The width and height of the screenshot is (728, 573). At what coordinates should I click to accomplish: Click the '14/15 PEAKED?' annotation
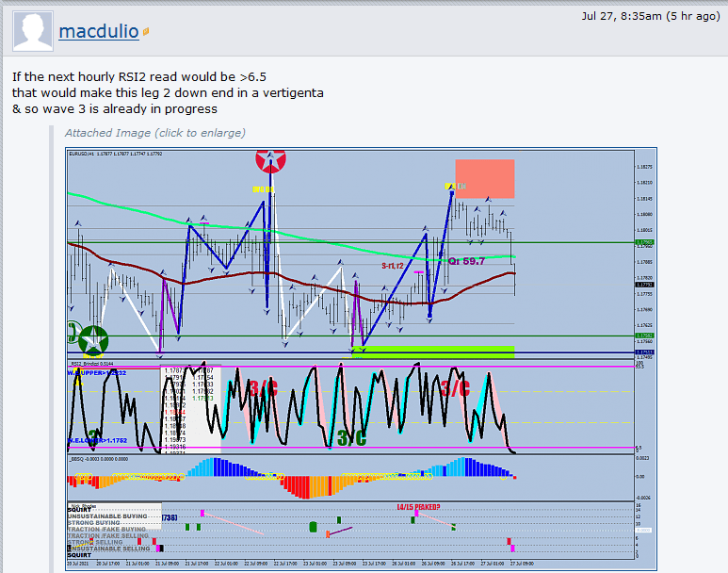point(418,507)
